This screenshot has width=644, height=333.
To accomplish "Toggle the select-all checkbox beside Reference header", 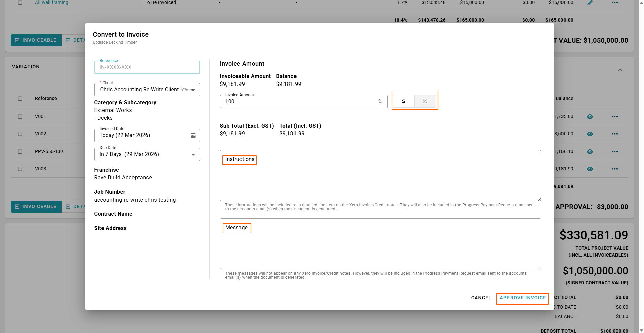I will click(x=20, y=99).
